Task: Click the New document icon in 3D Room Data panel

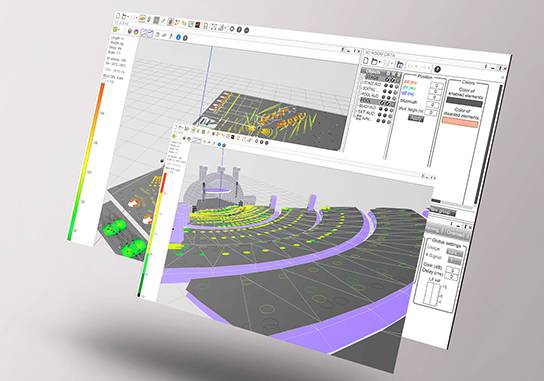Action: pos(366,61)
